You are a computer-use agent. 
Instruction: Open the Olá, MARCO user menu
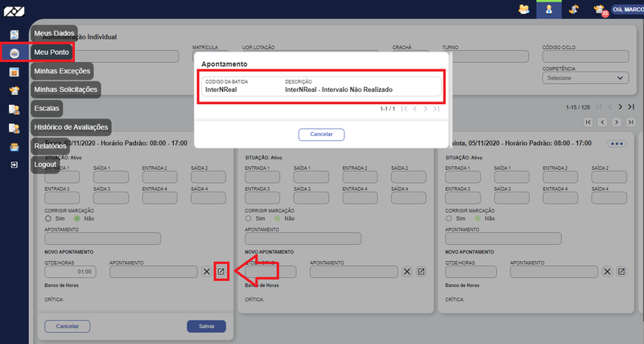[628, 10]
